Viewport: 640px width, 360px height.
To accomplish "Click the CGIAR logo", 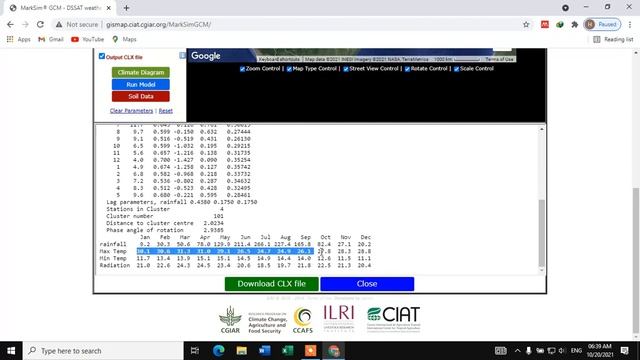I will click(x=230, y=320).
